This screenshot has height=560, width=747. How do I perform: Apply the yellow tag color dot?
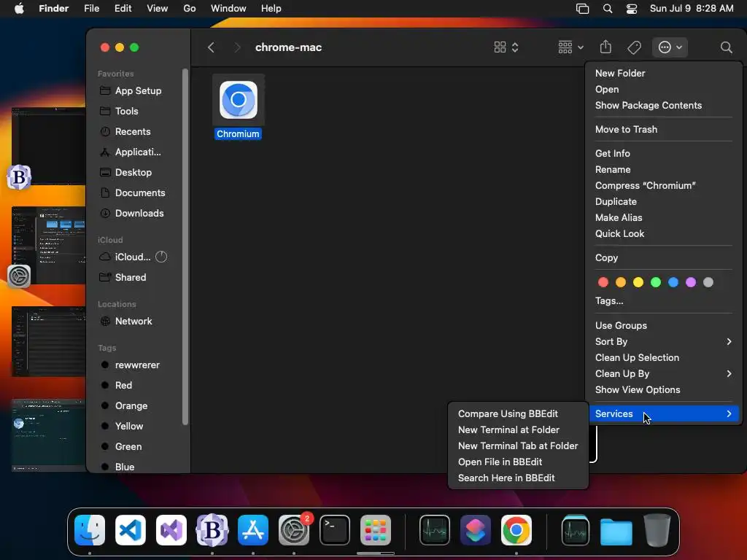638,282
